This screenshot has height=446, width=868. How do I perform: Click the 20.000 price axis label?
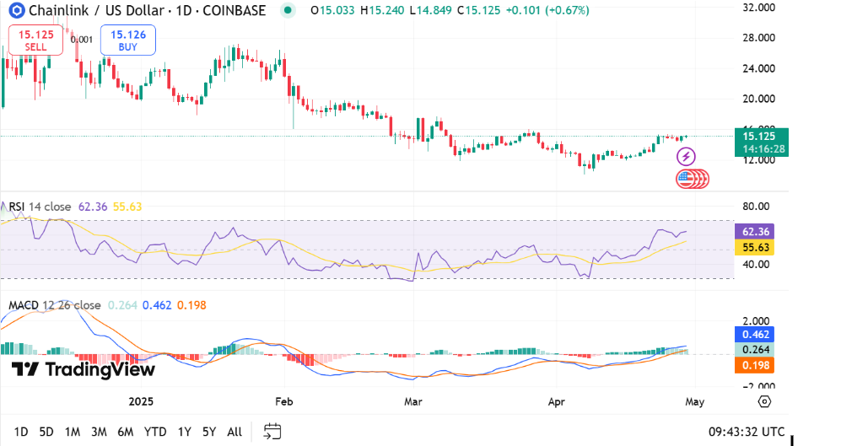coord(758,99)
